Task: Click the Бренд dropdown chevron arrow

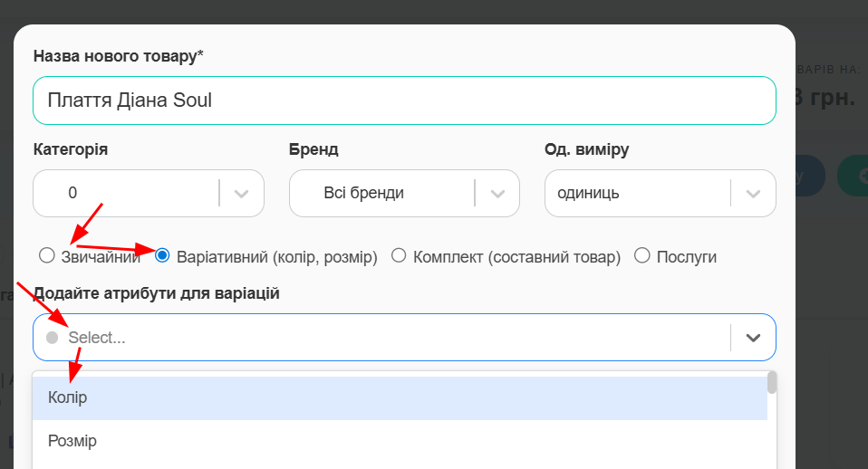Action: [497, 193]
